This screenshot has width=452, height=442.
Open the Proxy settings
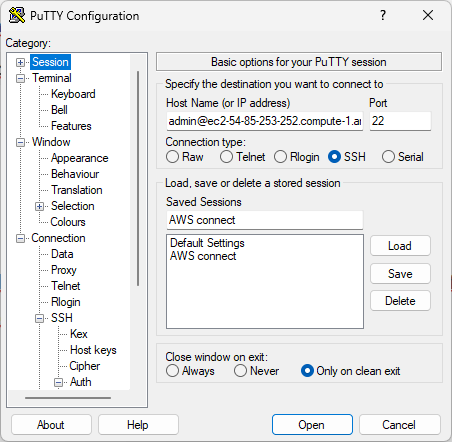coord(64,270)
